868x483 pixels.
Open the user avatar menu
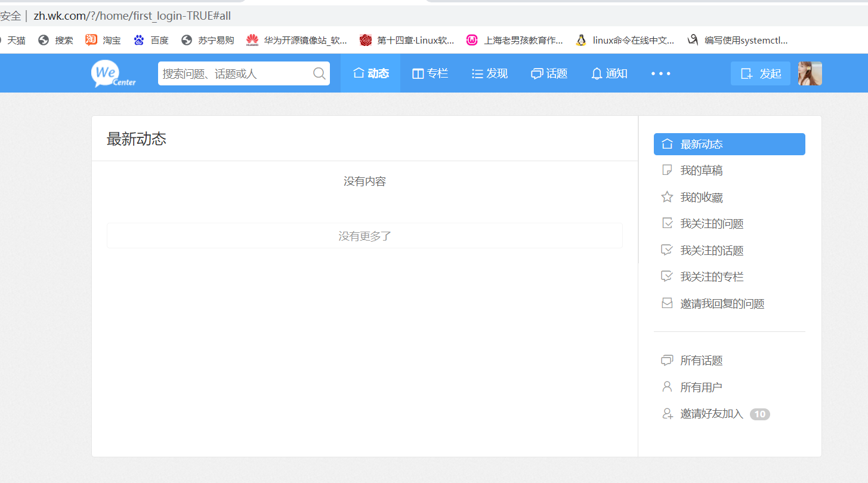[810, 73]
